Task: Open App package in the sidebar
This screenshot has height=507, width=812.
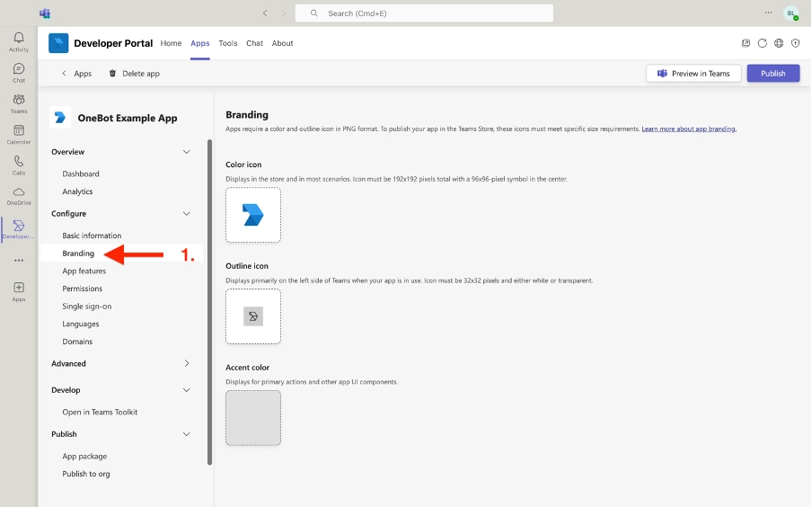Action: point(85,456)
